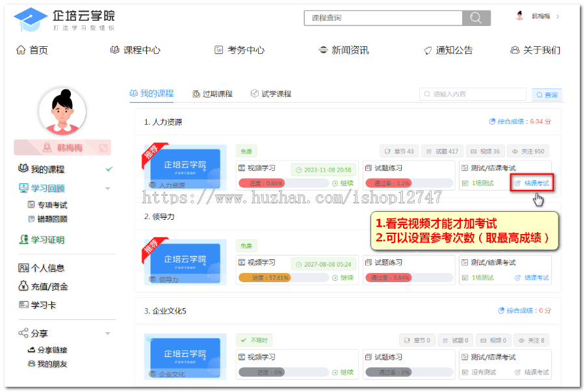Click 领导力 进度 57.61% progress bar
The image size is (585, 392).
pyautogui.click(x=283, y=278)
